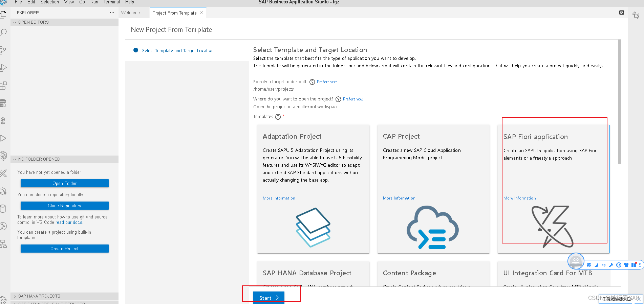Open Preferences link for project opening option
The image size is (644, 304).
point(353,99)
